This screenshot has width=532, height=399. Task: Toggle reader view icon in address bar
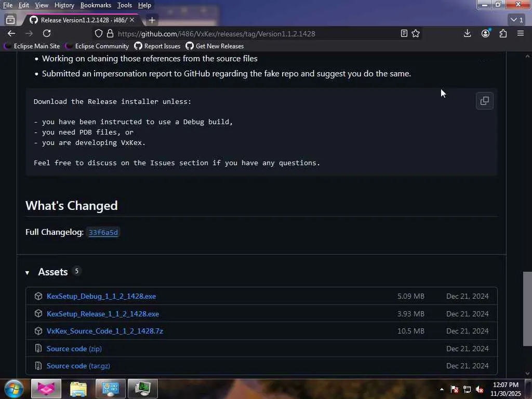(404, 33)
